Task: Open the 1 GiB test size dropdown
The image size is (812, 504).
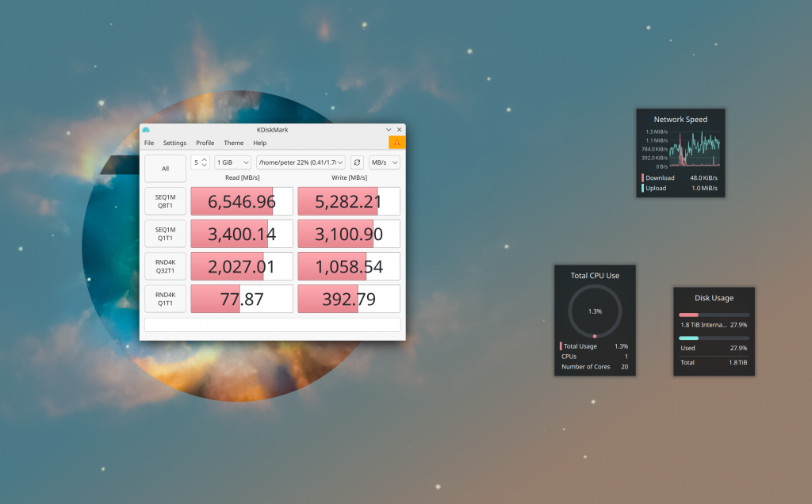Action: (232, 162)
